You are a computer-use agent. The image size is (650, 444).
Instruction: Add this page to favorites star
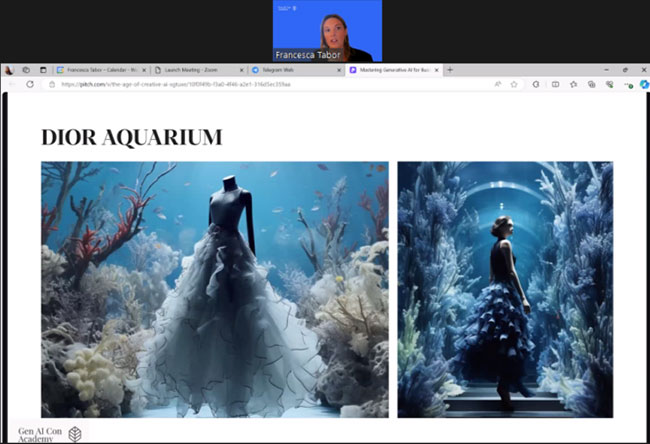click(514, 84)
